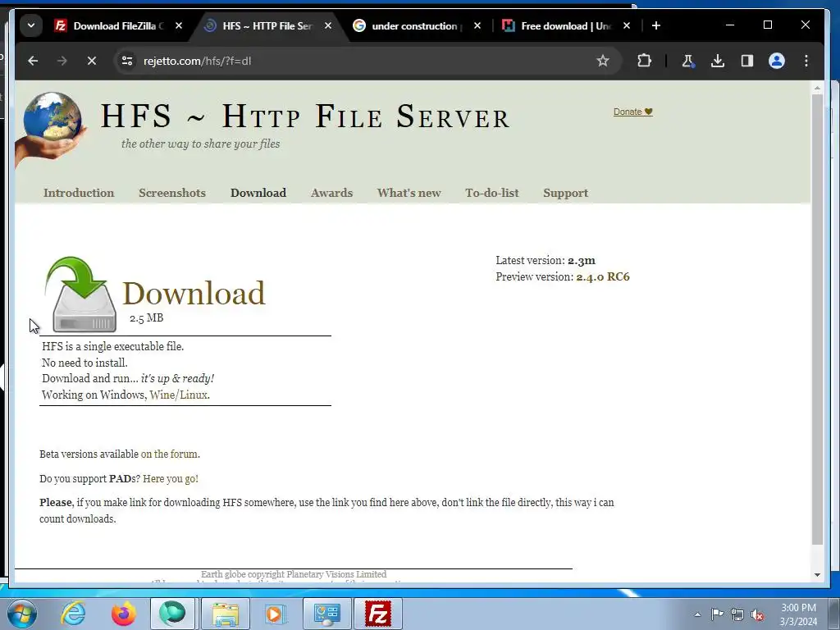Click the scrollbar down arrow
Viewport: 840px width, 630px height.
[x=817, y=575]
